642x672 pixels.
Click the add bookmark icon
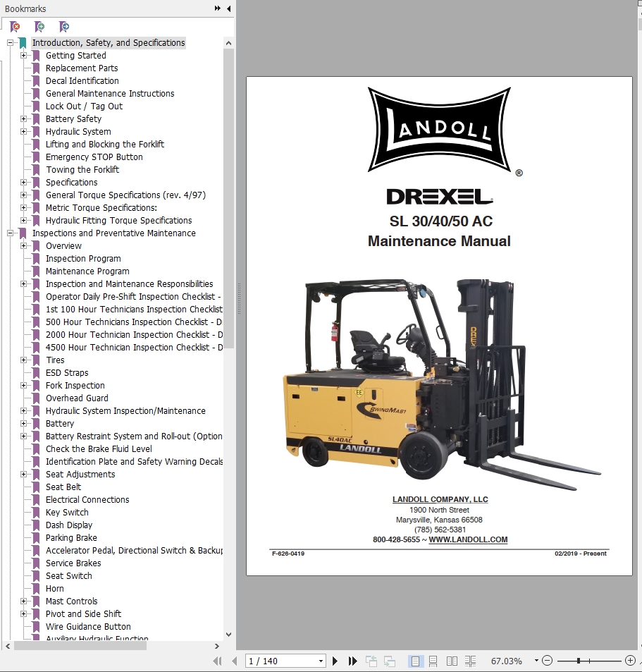(39, 27)
